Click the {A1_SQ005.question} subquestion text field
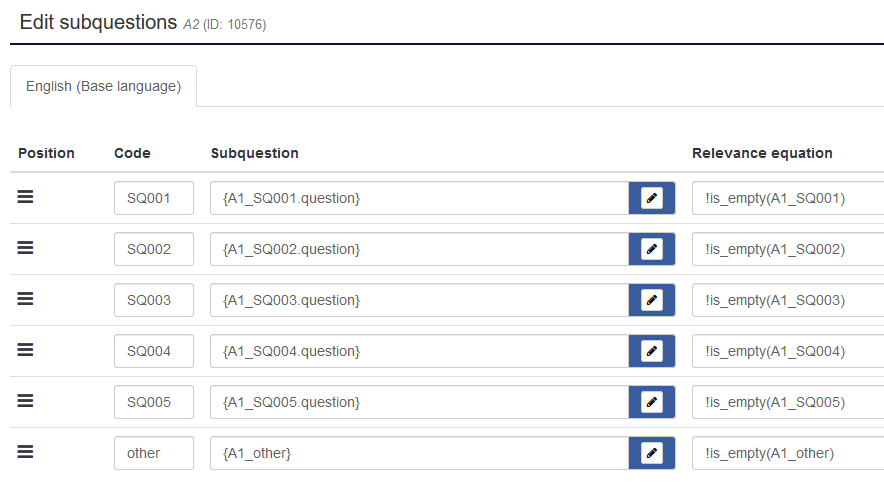This screenshot has width=884, height=487. 419,402
